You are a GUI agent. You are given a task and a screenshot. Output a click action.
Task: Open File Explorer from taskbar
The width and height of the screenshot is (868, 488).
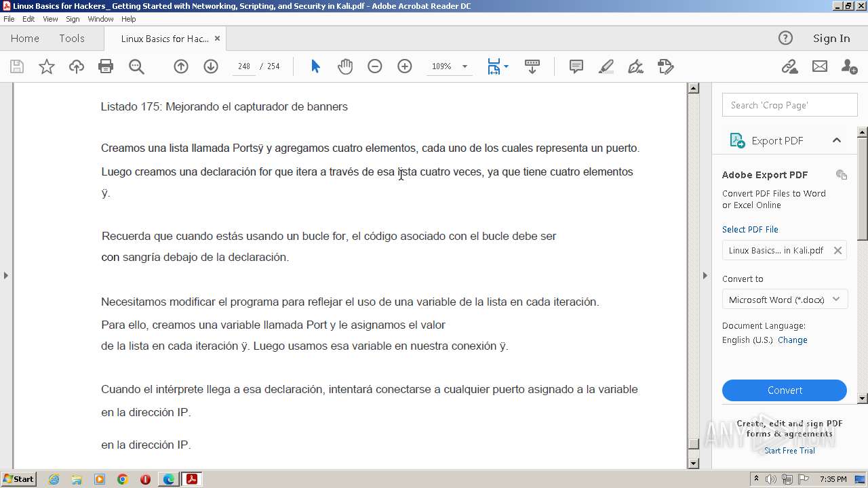[x=77, y=479]
